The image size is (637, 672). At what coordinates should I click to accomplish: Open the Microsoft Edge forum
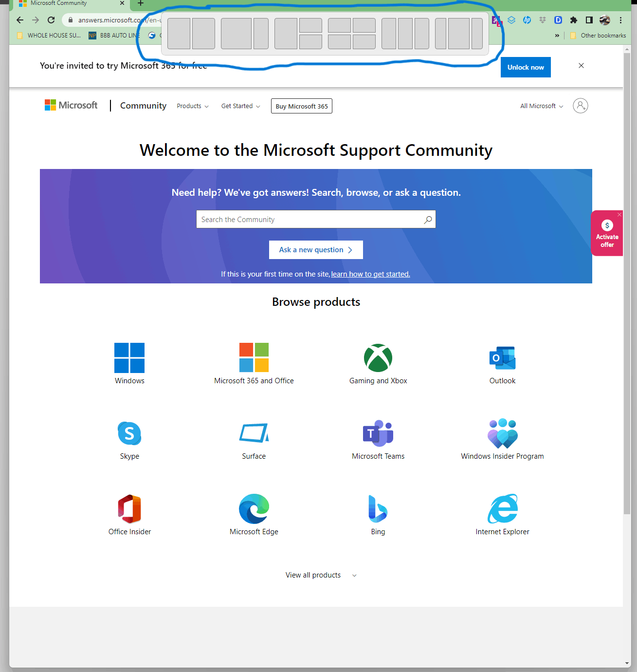pyautogui.click(x=254, y=515)
